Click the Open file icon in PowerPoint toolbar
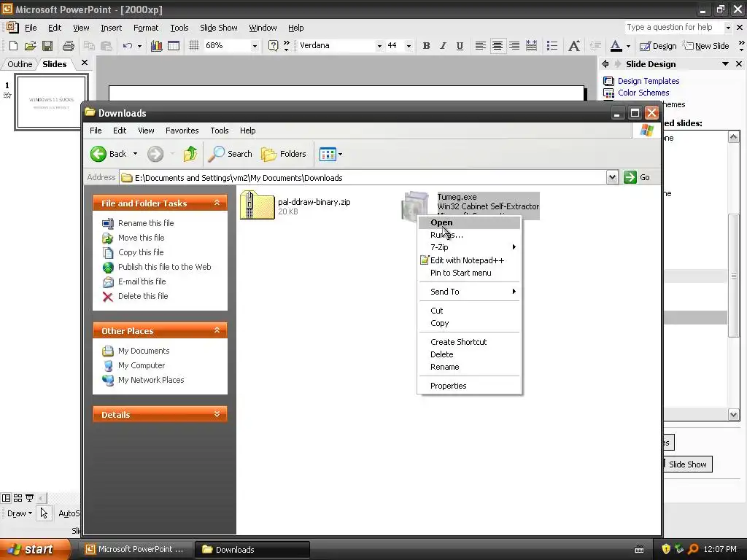This screenshot has width=747, height=560. pos(30,46)
